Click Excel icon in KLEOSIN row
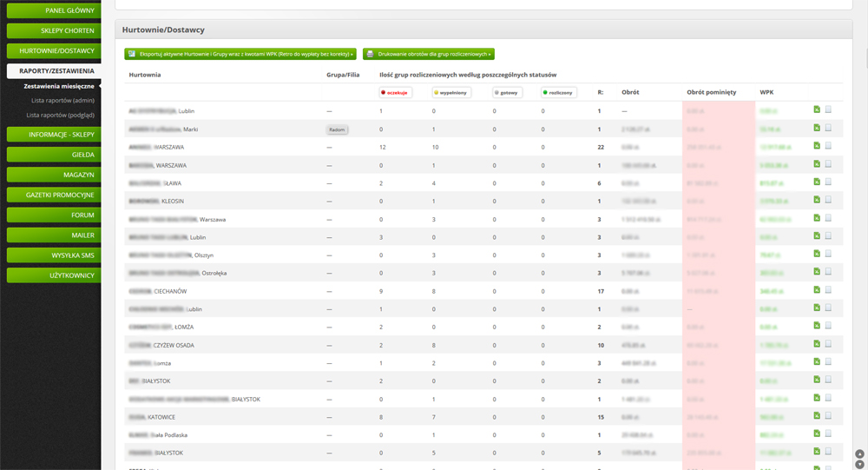The image size is (868, 470). click(817, 200)
